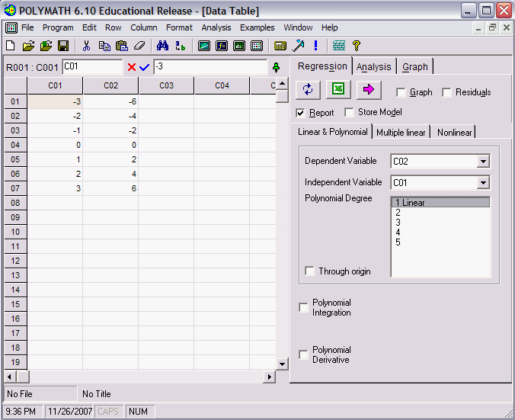This screenshot has height=420, width=515.
Task: Click the pink arrow run icon
Action: [x=369, y=90]
